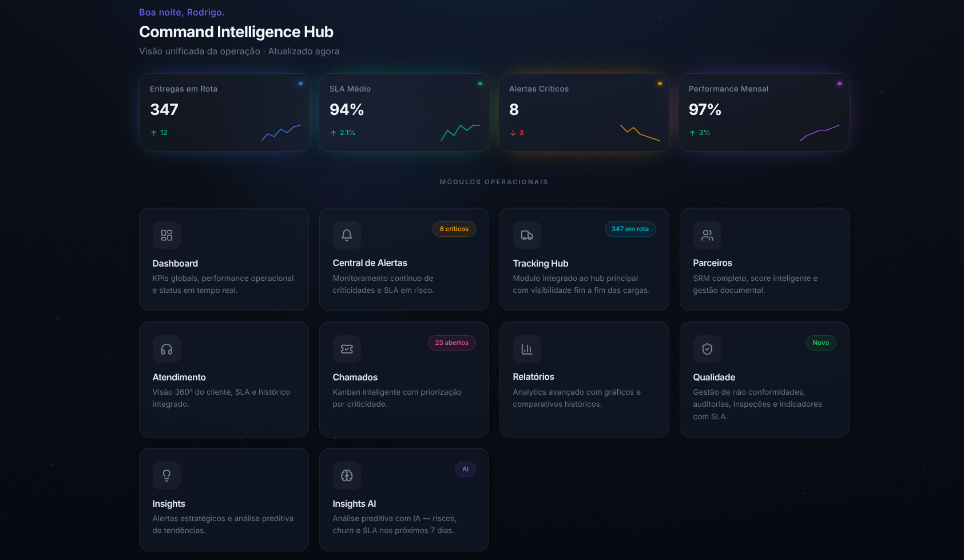Click the "Novo" badge on Qualidade
The height and width of the screenshot is (560, 964).
tap(820, 343)
